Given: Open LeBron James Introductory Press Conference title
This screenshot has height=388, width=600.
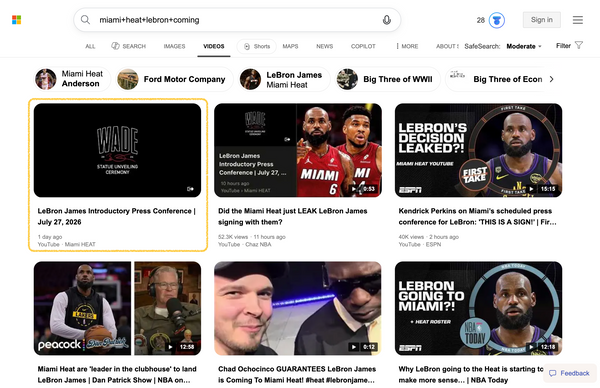Looking at the screenshot, I should (x=117, y=217).
